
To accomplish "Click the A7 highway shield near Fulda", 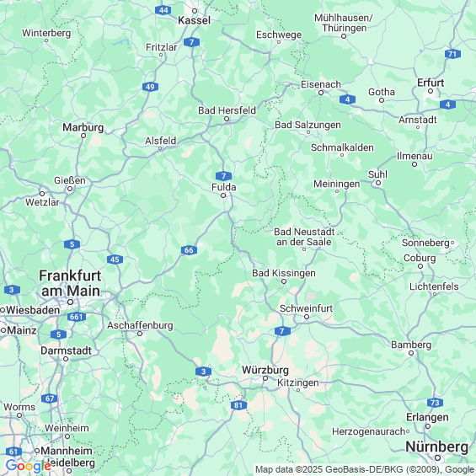I will pyautogui.click(x=224, y=176).
